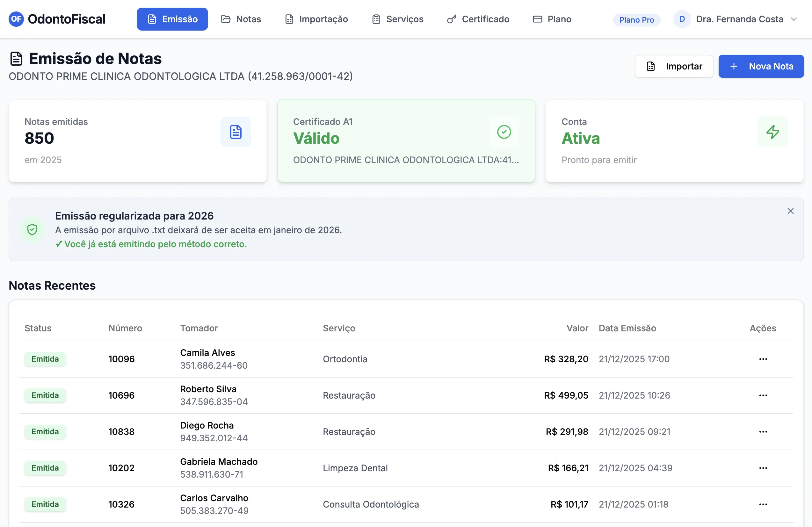Click the checkmark icon in Certificado A1 card
This screenshot has width=812, height=527.
point(504,132)
